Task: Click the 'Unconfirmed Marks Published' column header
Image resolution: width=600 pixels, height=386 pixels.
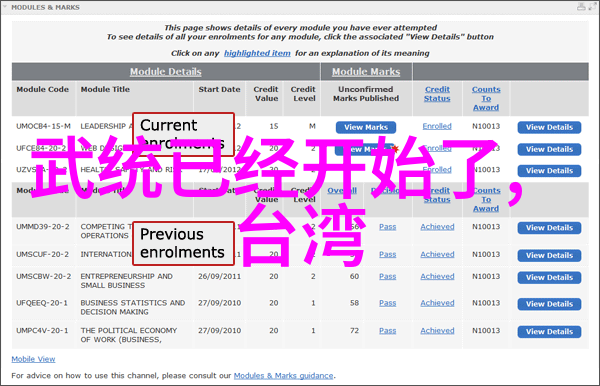Action: pyautogui.click(x=366, y=94)
